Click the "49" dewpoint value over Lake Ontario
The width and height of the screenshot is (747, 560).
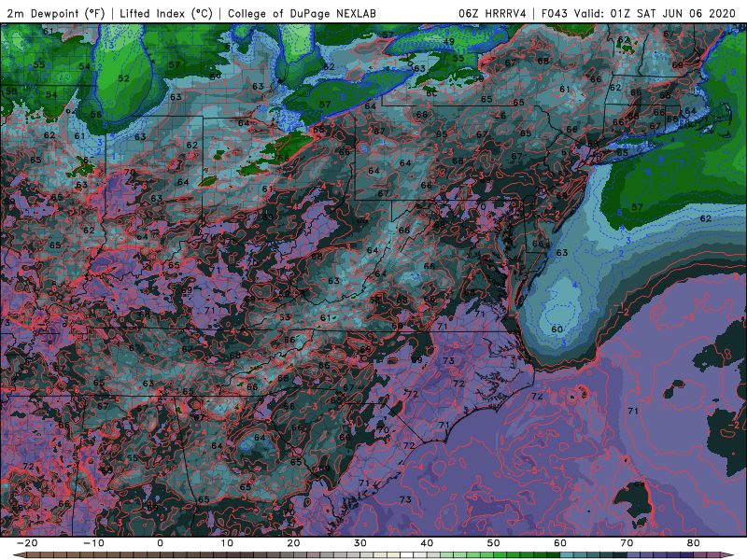pyautogui.click(x=448, y=41)
